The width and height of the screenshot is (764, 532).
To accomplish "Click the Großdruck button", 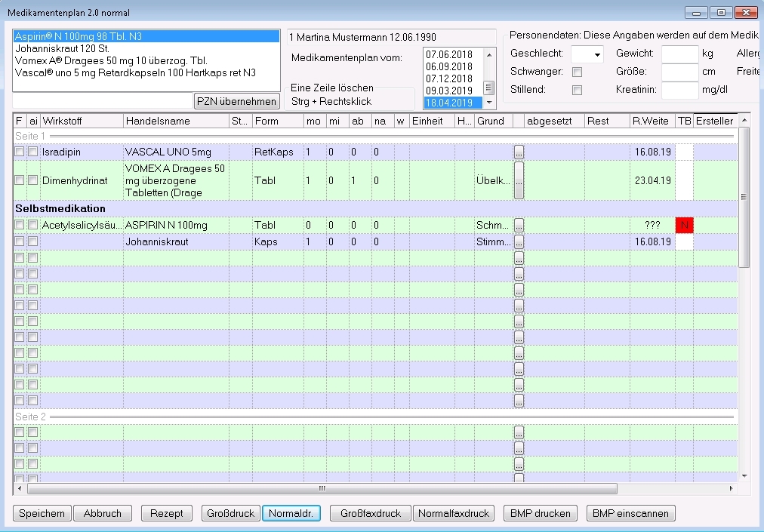I will click(x=230, y=513).
